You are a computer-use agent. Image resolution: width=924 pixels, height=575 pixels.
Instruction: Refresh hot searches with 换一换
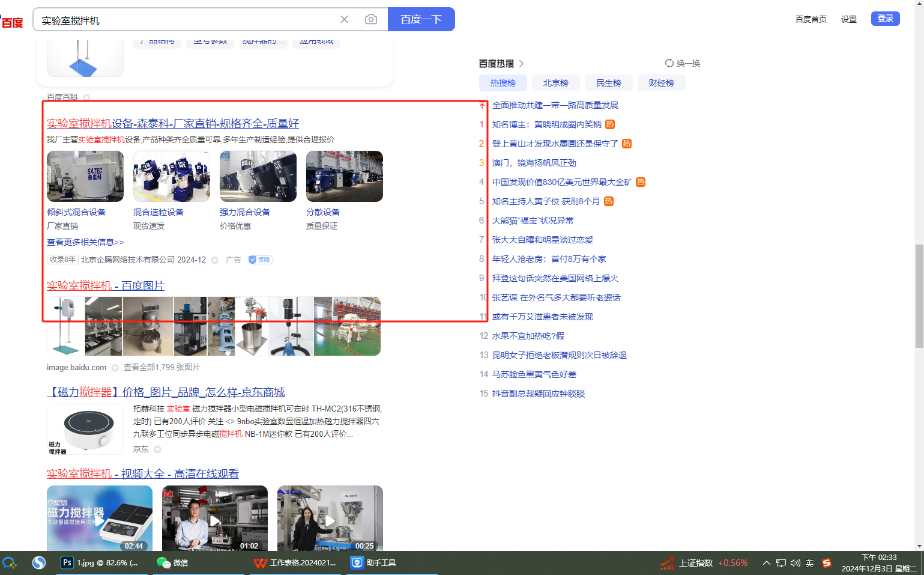[683, 63]
